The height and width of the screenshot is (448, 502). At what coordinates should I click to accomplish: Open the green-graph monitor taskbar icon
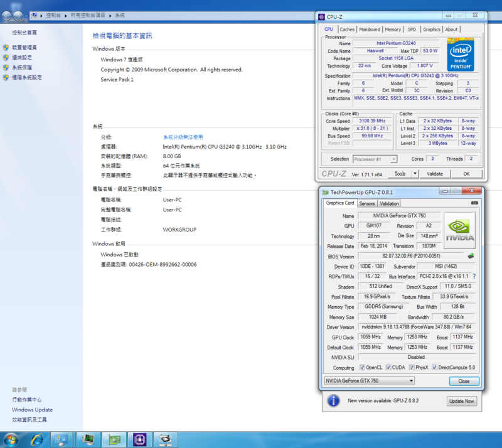click(x=88, y=440)
